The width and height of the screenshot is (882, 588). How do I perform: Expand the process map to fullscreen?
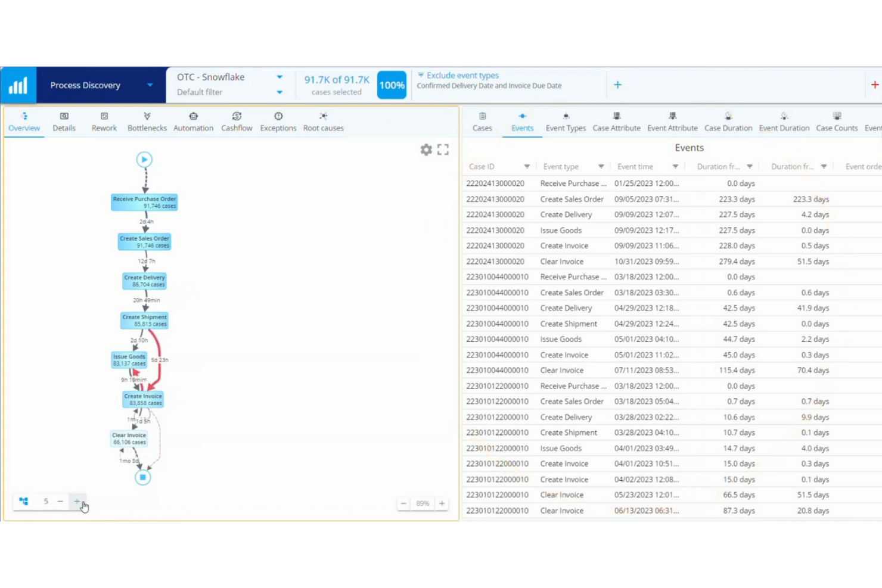pyautogui.click(x=443, y=150)
